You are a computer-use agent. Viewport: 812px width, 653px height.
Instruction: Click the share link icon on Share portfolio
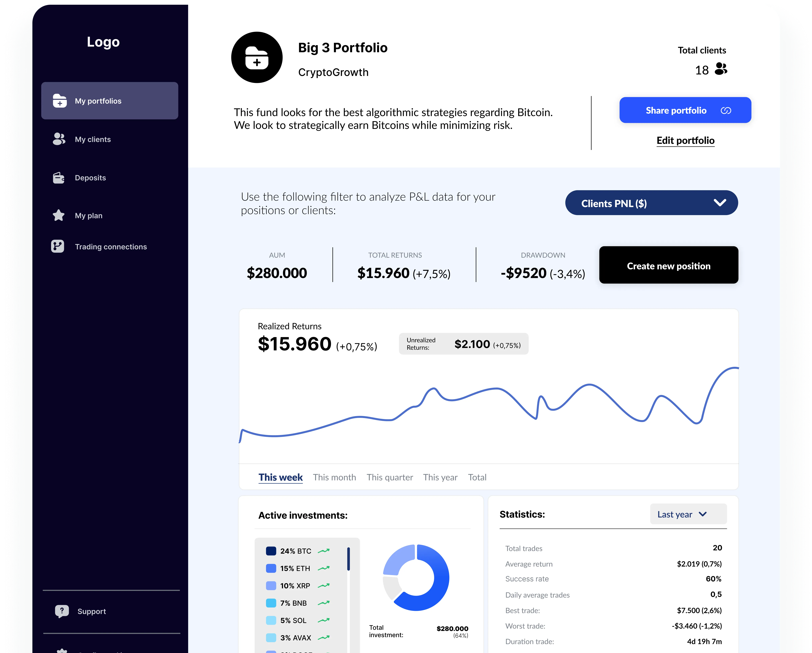726,110
